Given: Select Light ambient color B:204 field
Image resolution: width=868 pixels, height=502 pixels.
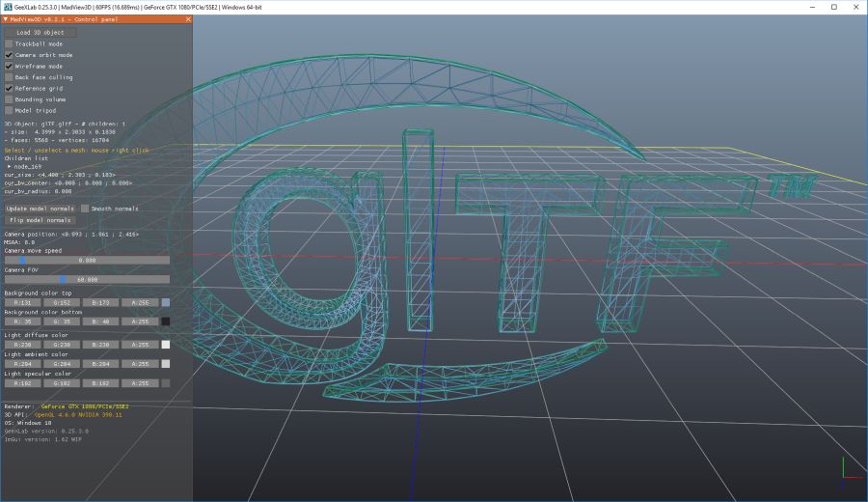Looking at the screenshot, I should click(100, 364).
